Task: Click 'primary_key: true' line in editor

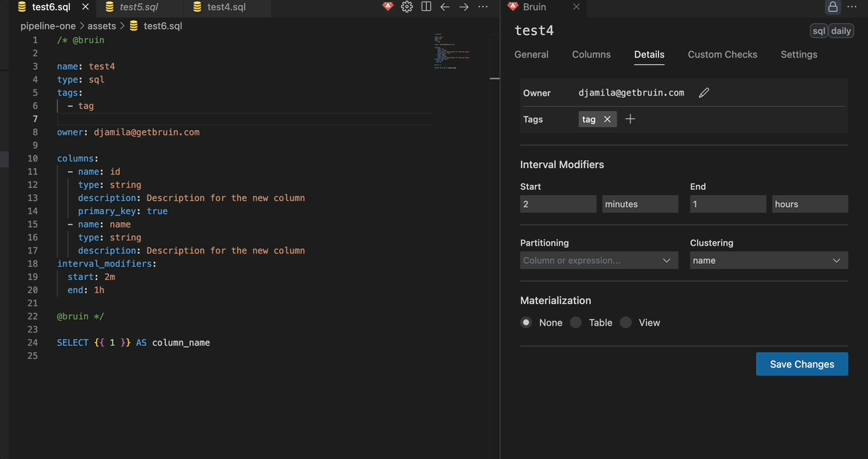Action: (122, 211)
